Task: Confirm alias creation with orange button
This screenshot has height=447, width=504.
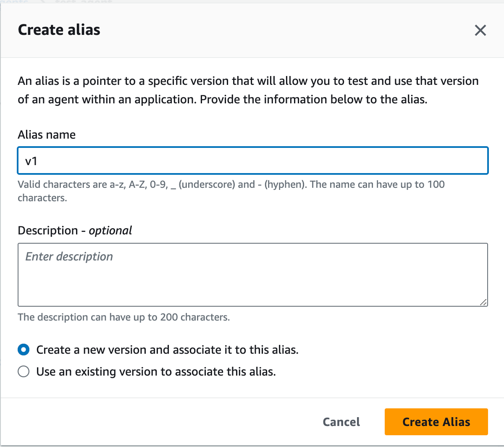Action: (x=436, y=422)
